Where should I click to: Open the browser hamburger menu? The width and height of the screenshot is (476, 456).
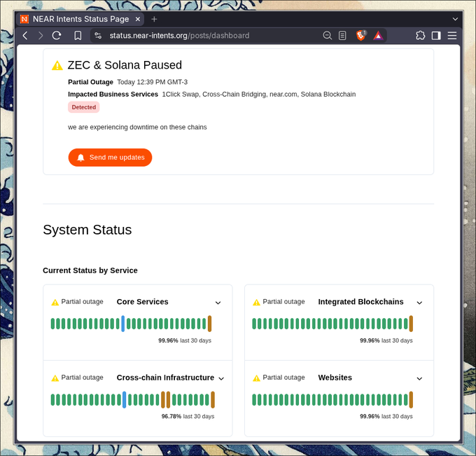452,36
